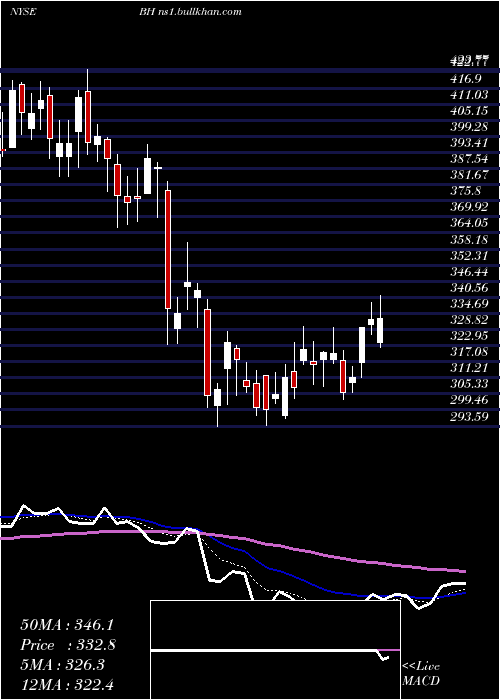
Task: Select the 352.31 price axis label
Action: pyautogui.click(x=470, y=256)
